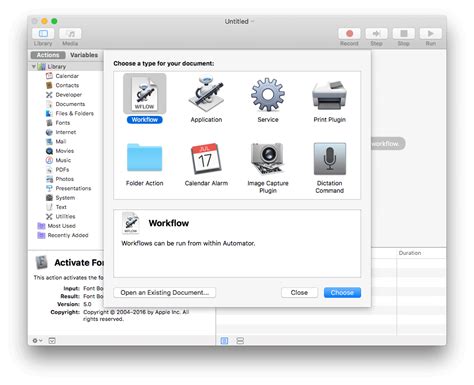Open the Mail category
The height and width of the screenshot is (385, 474).
(x=61, y=141)
